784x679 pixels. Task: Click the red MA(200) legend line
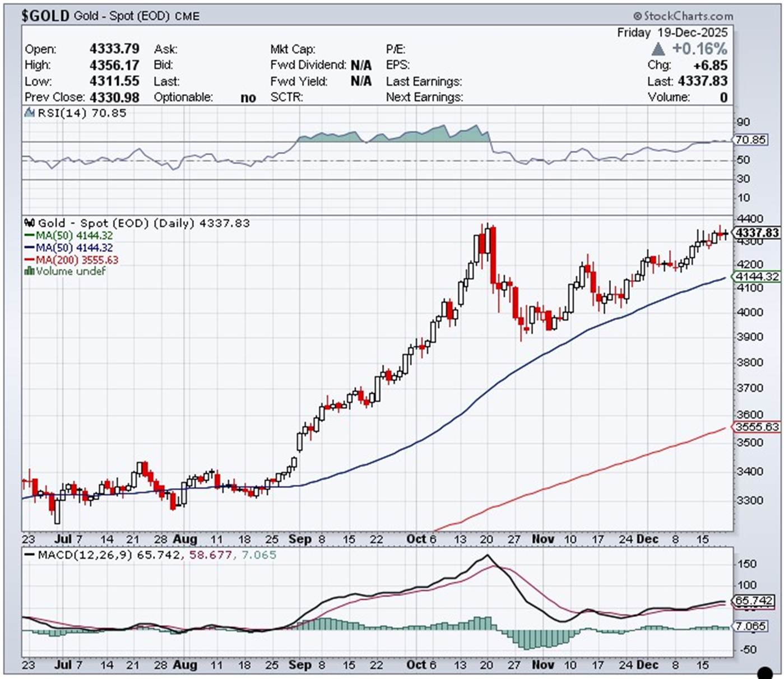[29, 260]
